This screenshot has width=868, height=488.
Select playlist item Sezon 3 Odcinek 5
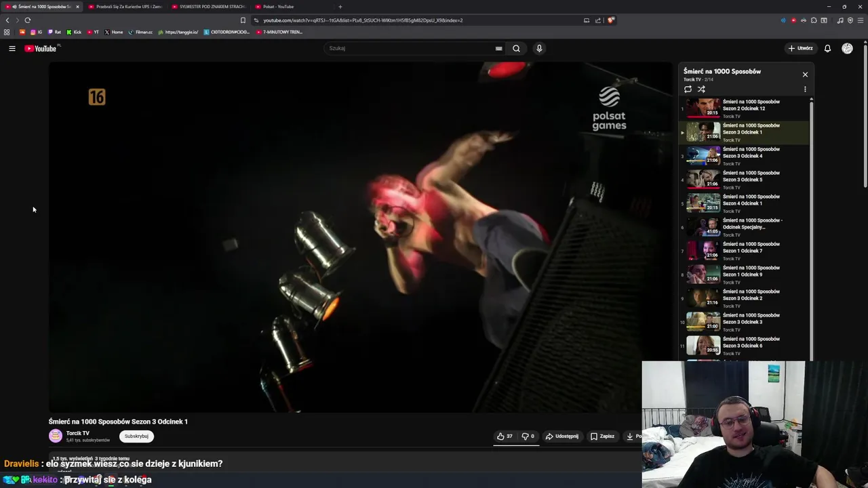point(744,180)
